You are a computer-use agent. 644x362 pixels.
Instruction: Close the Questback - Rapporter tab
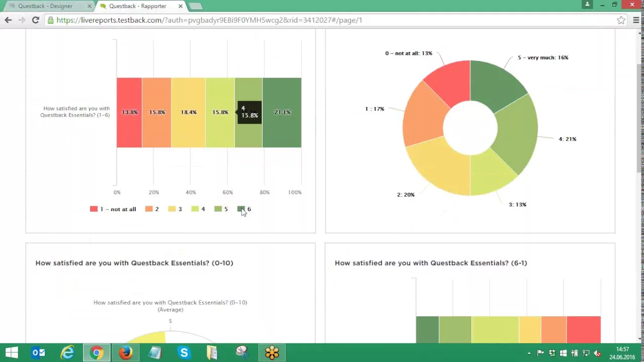coord(181,6)
